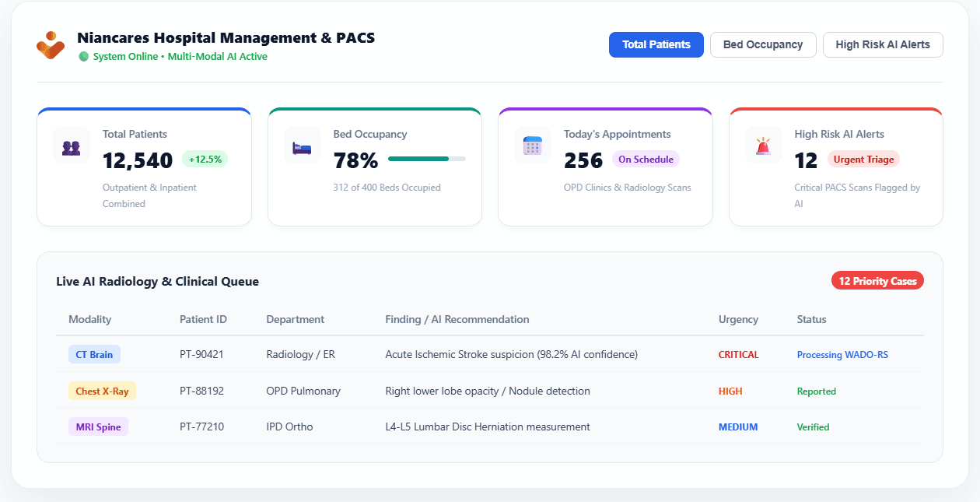Screen dimensions: 980x502
Task: Open the High Risk AI Alerts tab
Action: [x=883, y=44]
